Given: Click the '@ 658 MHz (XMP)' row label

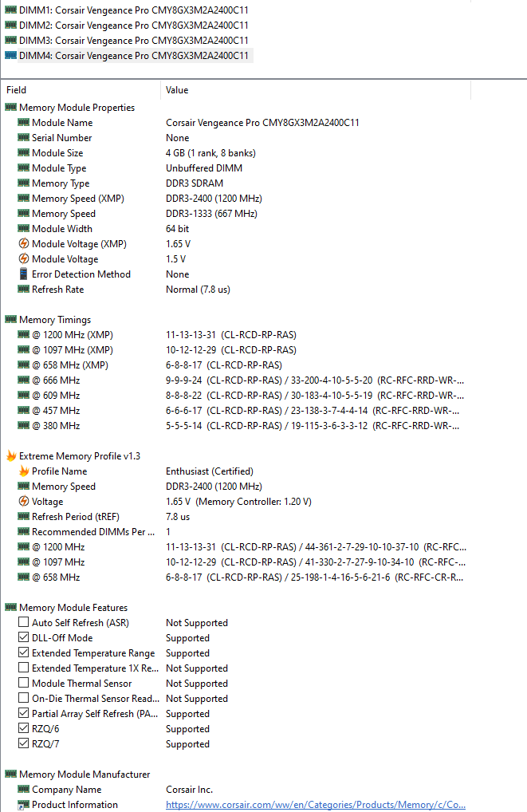Looking at the screenshot, I should [70, 365].
